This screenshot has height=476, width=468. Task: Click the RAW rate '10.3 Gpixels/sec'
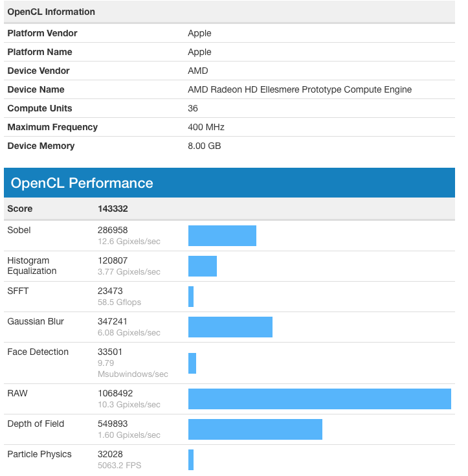[129, 405]
